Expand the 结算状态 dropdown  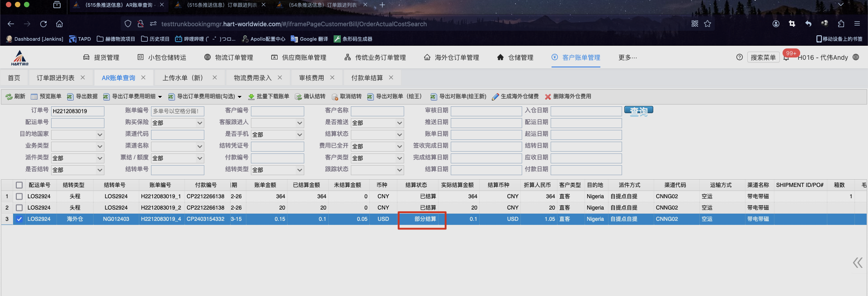coord(377,135)
